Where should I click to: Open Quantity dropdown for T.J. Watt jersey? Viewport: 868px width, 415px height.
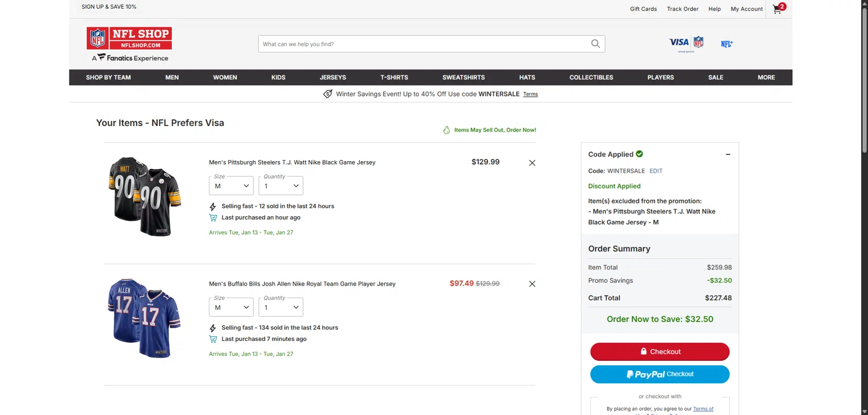[281, 186]
